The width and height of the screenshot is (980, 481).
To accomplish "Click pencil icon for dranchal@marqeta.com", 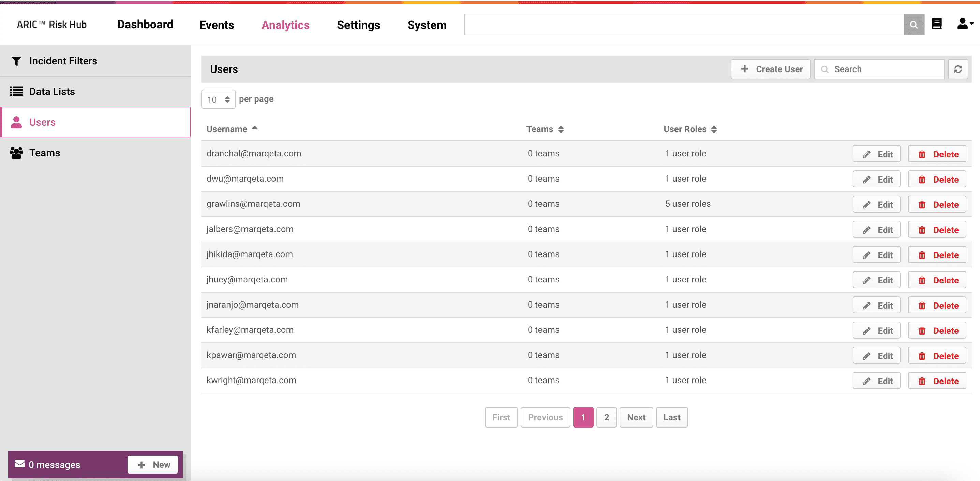I will point(866,155).
